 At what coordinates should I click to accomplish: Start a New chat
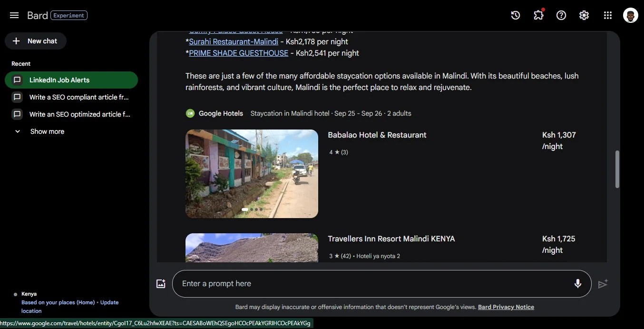pos(36,41)
